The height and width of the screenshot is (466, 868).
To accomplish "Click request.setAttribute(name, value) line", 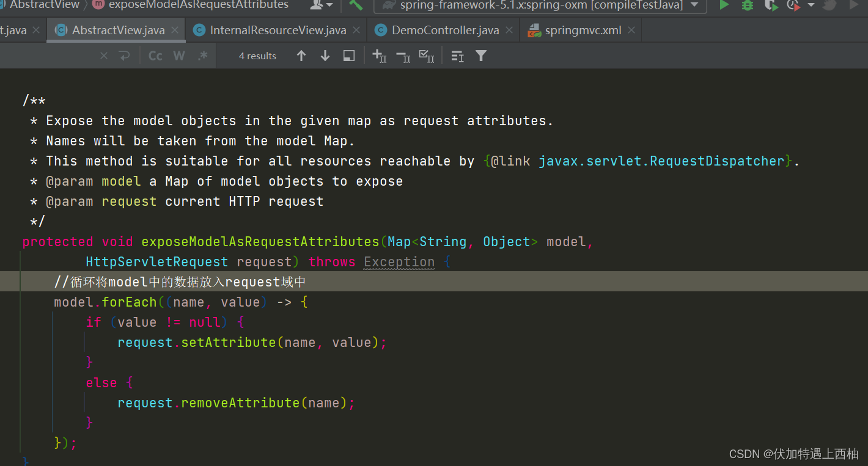I will pos(252,343).
